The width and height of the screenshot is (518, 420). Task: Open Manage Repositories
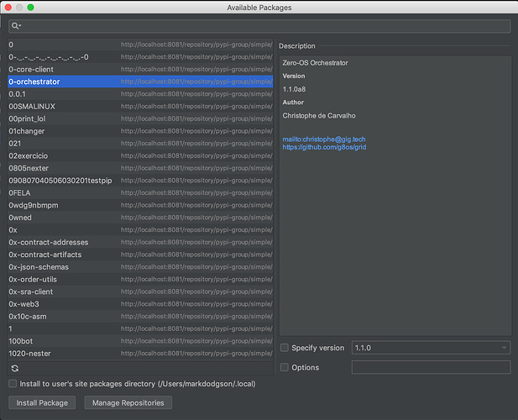128,403
